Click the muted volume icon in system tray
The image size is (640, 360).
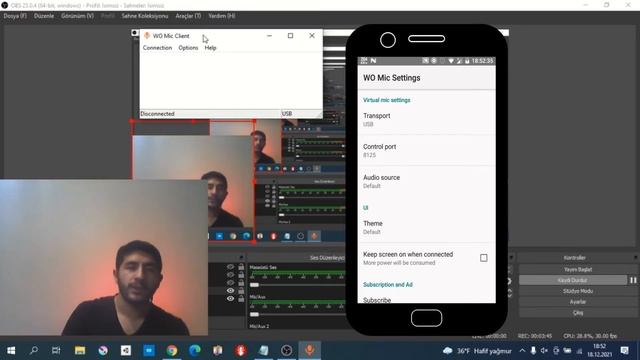(x=544, y=351)
